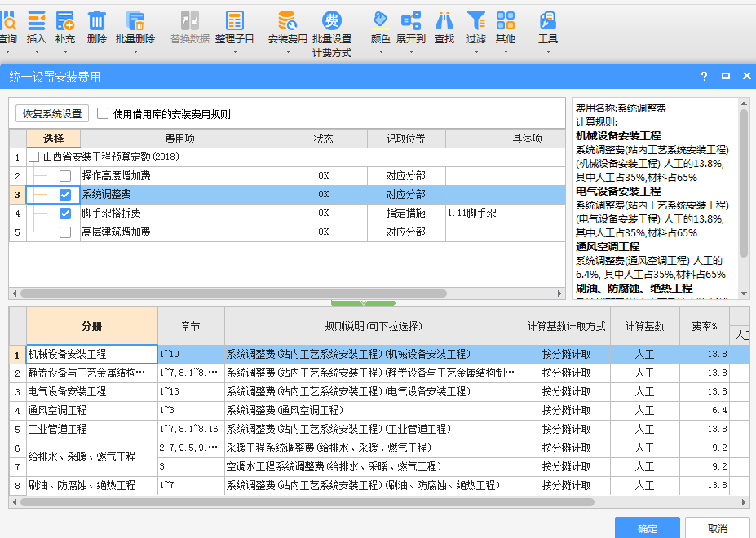This screenshot has height=538, width=756.
Task: Open dropdown arrow under 查询
Action: (7, 51)
